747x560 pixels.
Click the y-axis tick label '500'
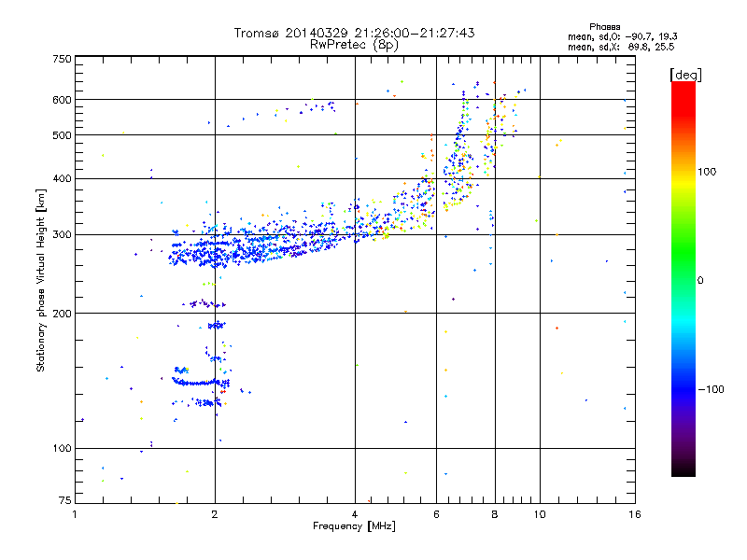pyautogui.click(x=63, y=135)
